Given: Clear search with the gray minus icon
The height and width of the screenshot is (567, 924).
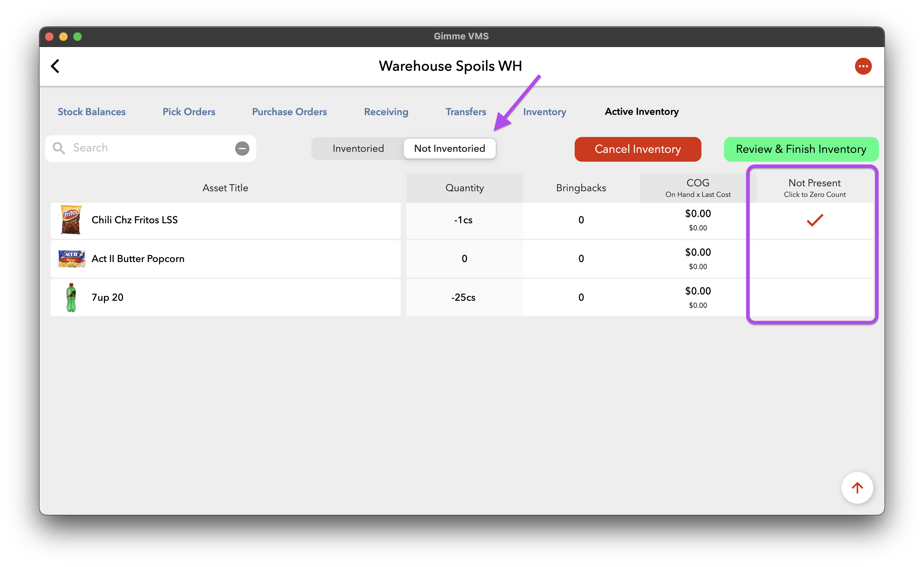Looking at the screenshot, I should click(242, 149).
